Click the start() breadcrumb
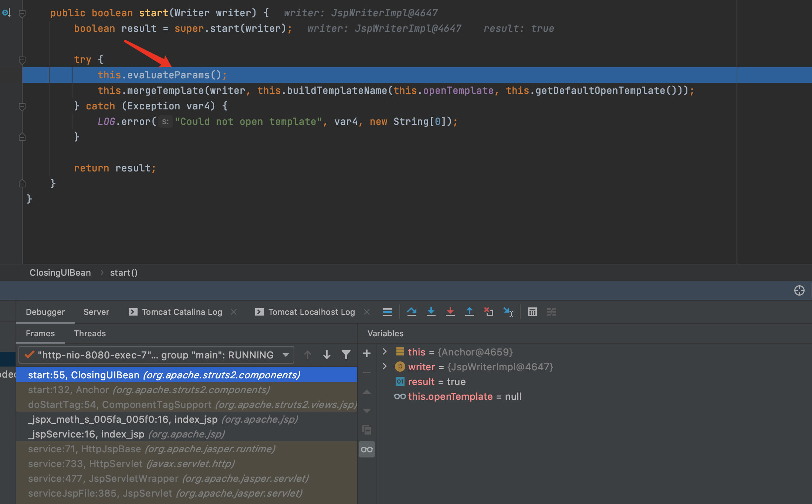Viewport: 812px width, 504px height. (124, 273)
